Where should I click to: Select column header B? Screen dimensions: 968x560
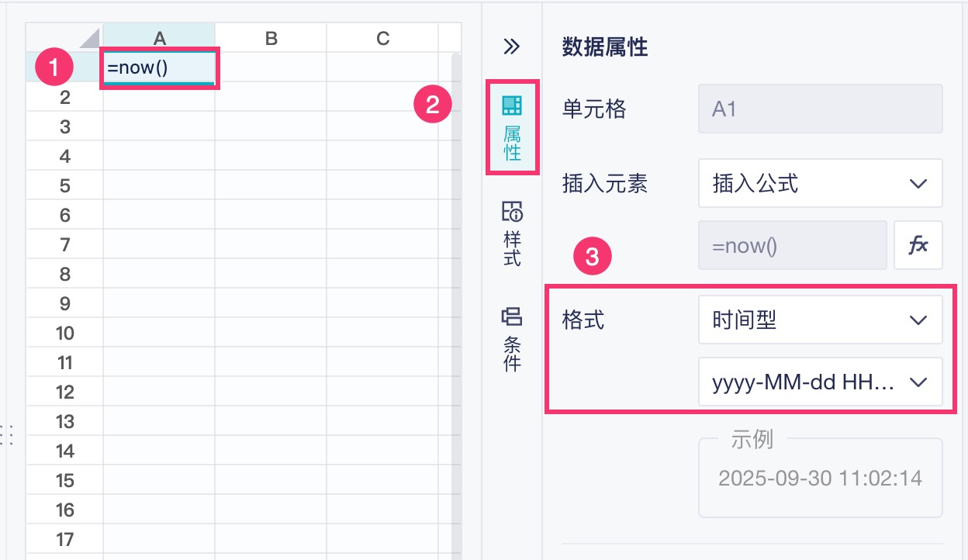(271, 38)
